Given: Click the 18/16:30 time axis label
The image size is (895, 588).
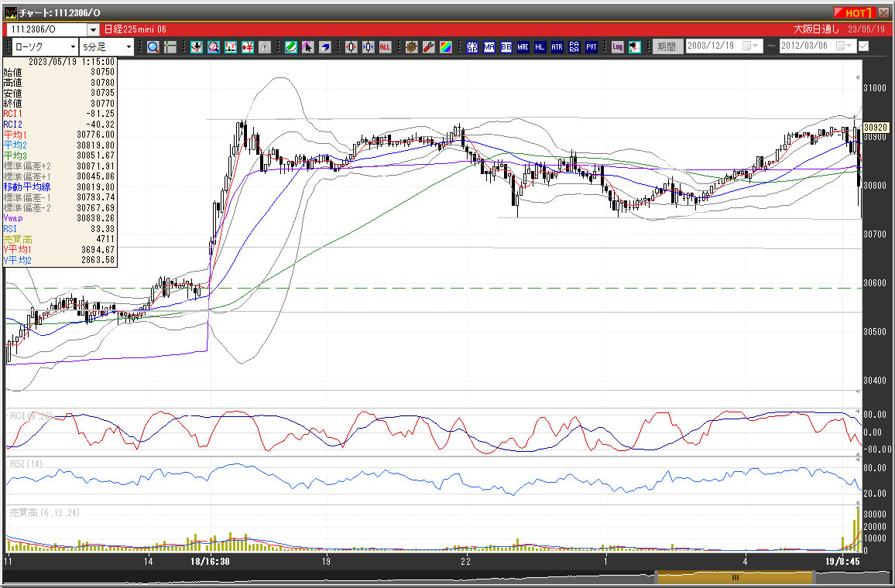Looking at the screenshot, I should [210, 562].
